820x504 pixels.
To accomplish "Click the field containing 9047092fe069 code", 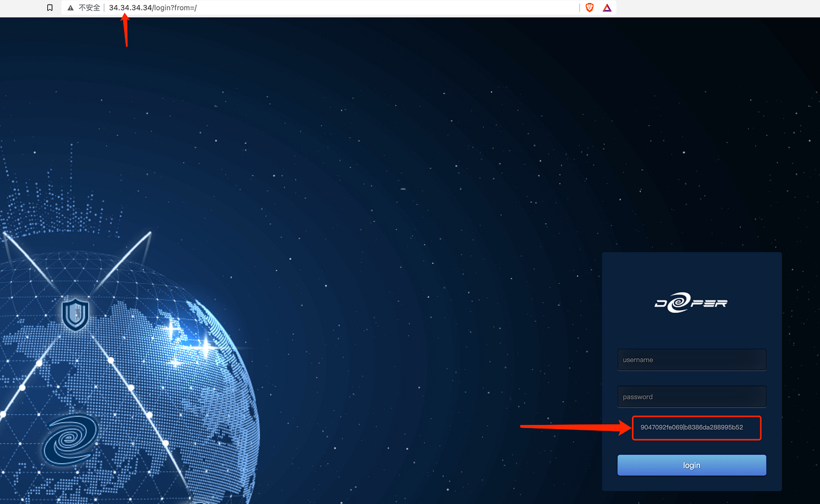I will click(696, 428).
